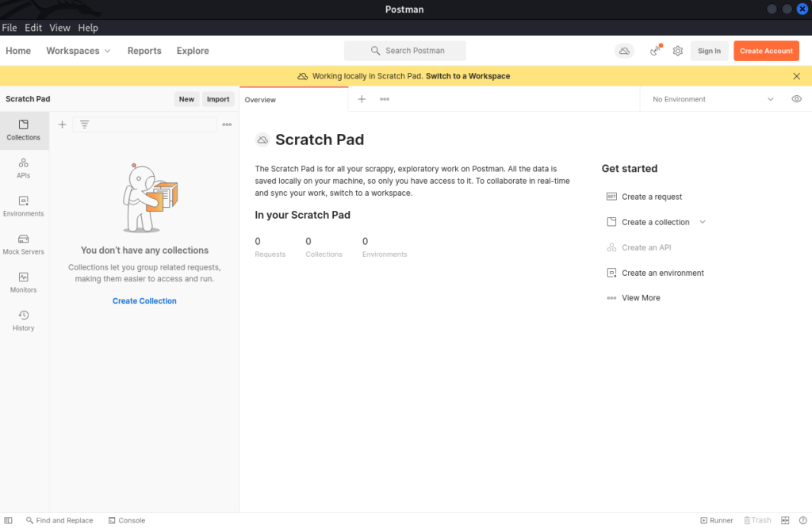Dismiss the Scratch Pad yellow banner
This screenshot has height=528, width=812.
point(796,76)
